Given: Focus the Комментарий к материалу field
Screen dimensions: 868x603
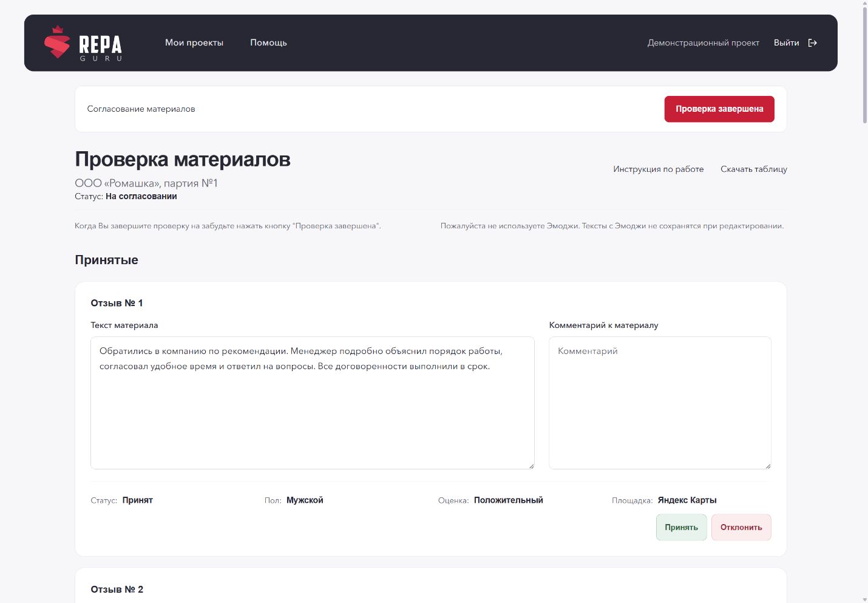Looking at the screenshot, I should (660, 403).
